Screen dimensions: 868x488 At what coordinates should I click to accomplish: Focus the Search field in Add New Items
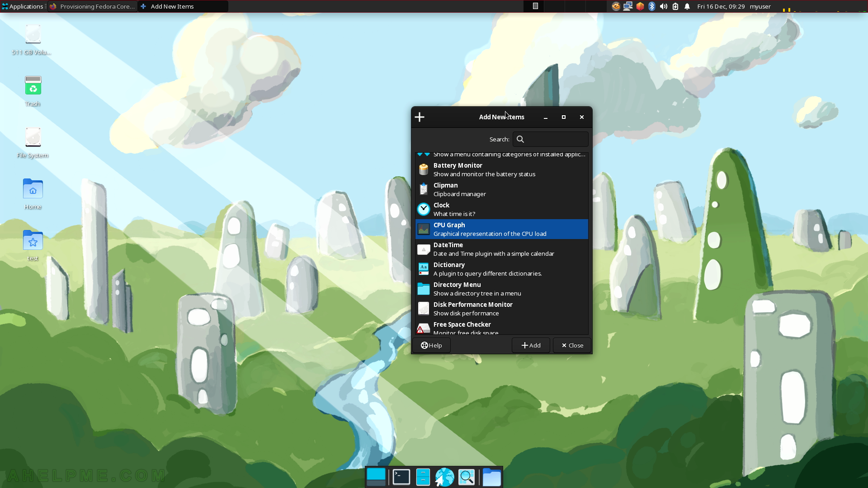point(550,139)
